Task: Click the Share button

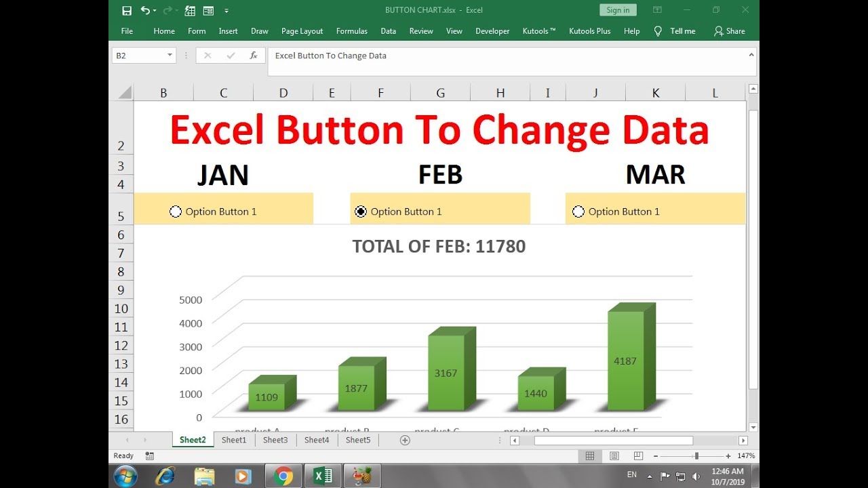Action: pos(730,31)
